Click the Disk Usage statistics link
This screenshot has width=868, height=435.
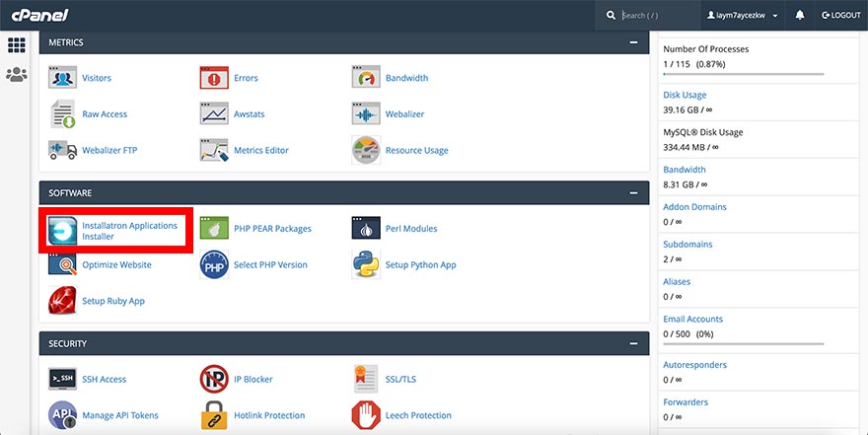click(x=685, y=95)
